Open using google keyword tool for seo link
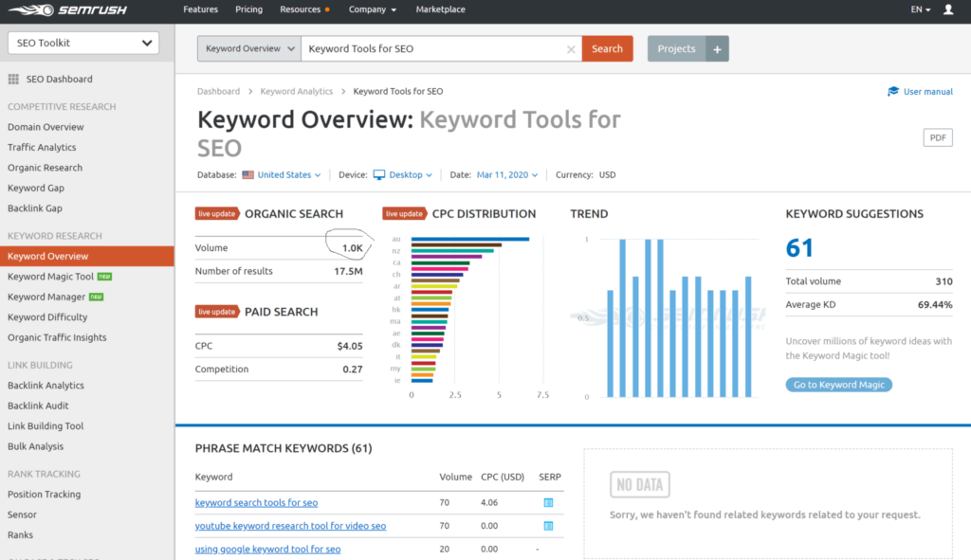This screenshot has width=971, height=560. pos(267,549)
